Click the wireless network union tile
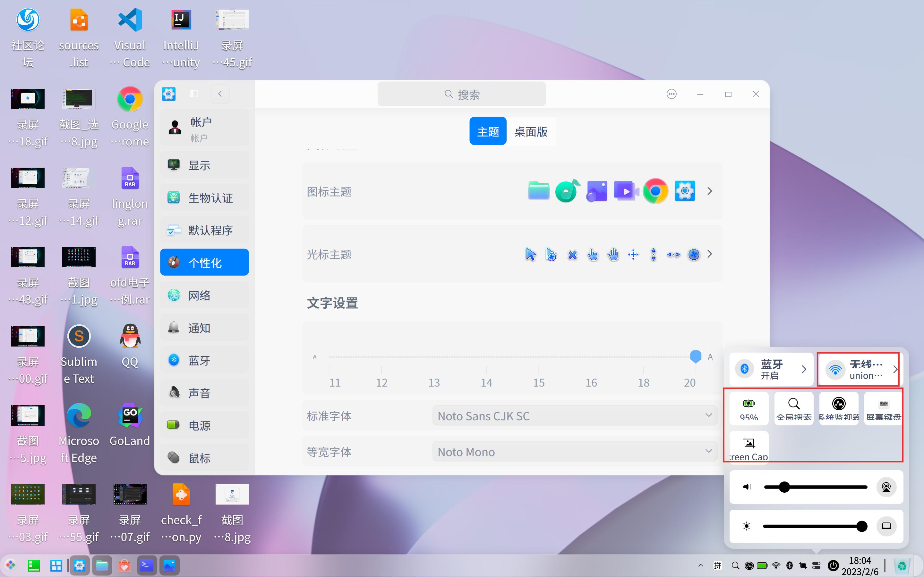This screenshot has height=577, width=924. click(x=858, y=369)
